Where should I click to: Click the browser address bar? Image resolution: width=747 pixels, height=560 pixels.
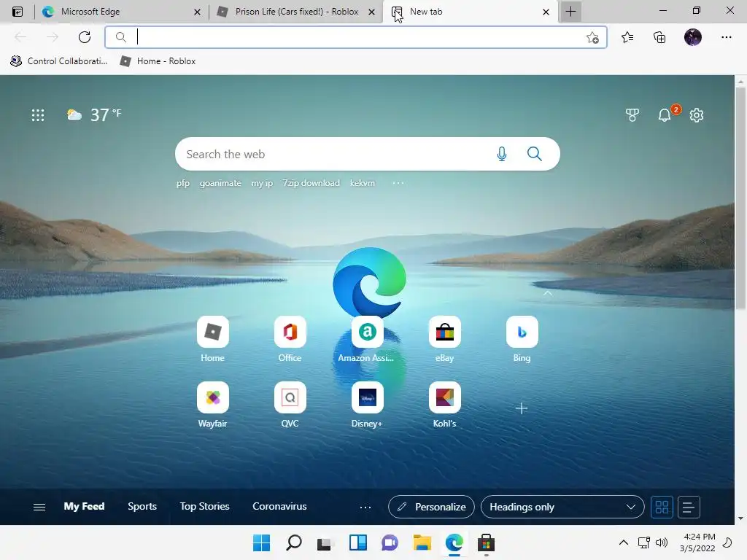point(355,37)
